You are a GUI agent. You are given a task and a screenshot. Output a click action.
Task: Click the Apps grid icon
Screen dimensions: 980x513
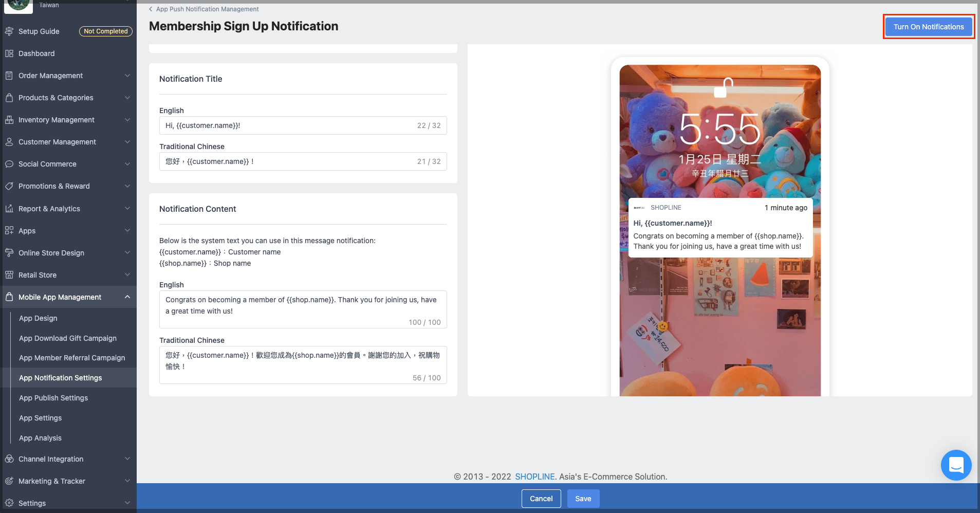click(9, 231)
